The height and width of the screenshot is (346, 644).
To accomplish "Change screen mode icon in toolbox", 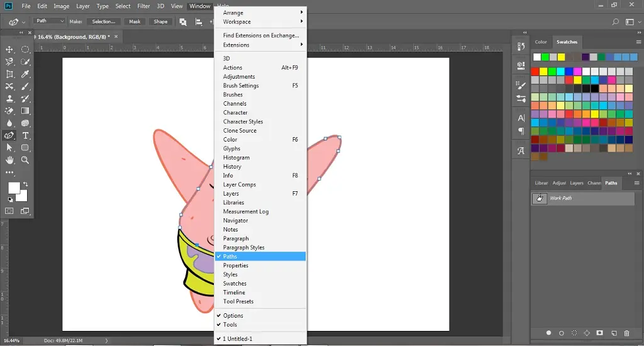I will (x=25, y=211).
